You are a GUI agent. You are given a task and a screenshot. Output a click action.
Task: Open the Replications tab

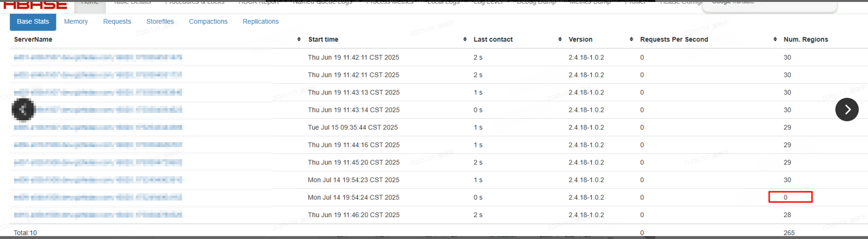coord(260,21)
